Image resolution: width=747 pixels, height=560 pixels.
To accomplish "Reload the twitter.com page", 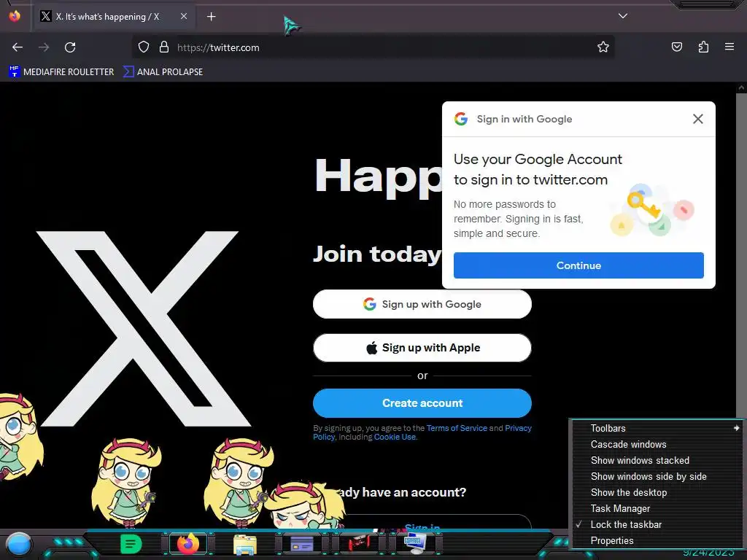I will pyautogui.click(x=70, y=47).
